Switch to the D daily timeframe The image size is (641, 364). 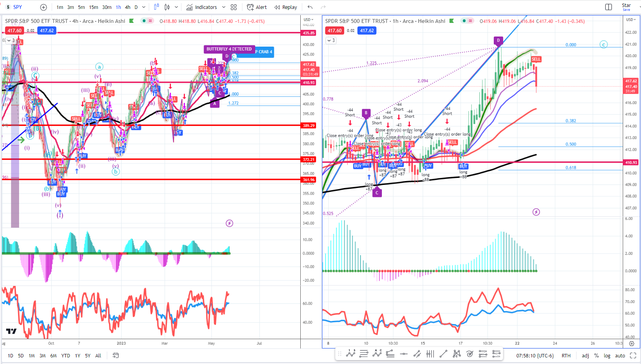(136, 7)
